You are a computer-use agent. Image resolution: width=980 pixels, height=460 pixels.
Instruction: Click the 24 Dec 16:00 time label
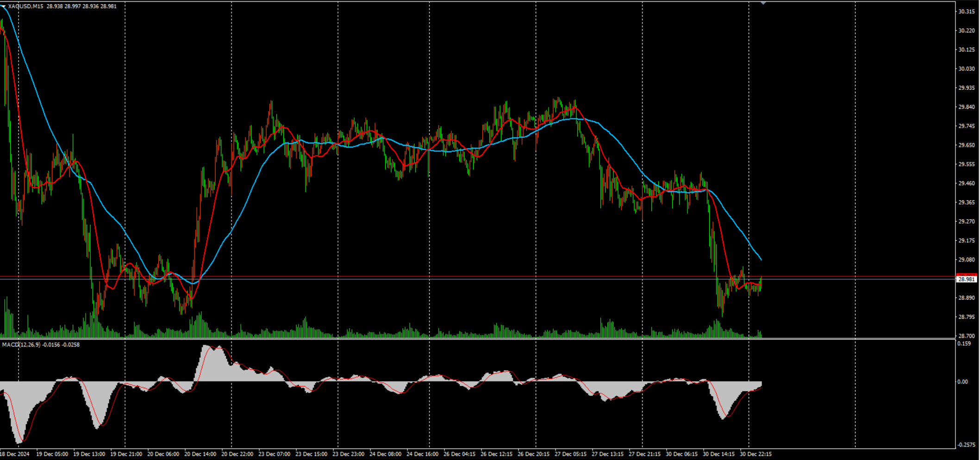pyautogui.click(x=422, y=454)
